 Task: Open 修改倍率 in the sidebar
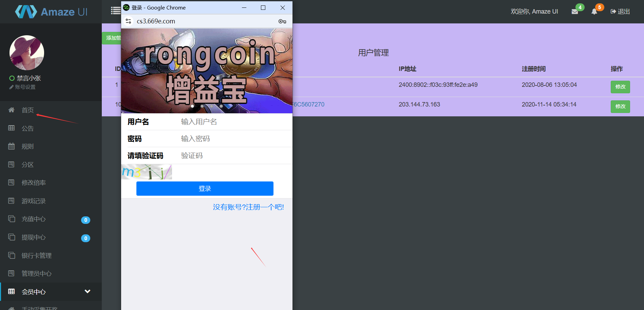pyautogui.click(x=34, y=182)
